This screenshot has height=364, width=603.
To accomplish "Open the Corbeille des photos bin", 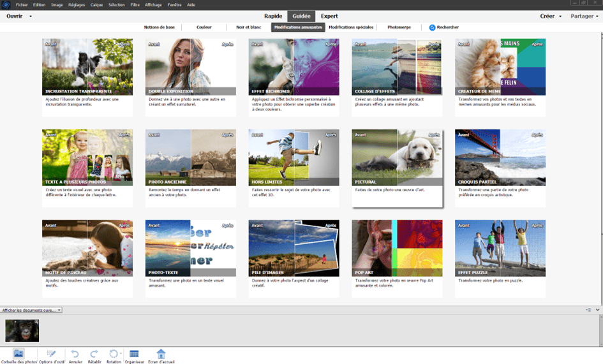I will click(19, 356).
